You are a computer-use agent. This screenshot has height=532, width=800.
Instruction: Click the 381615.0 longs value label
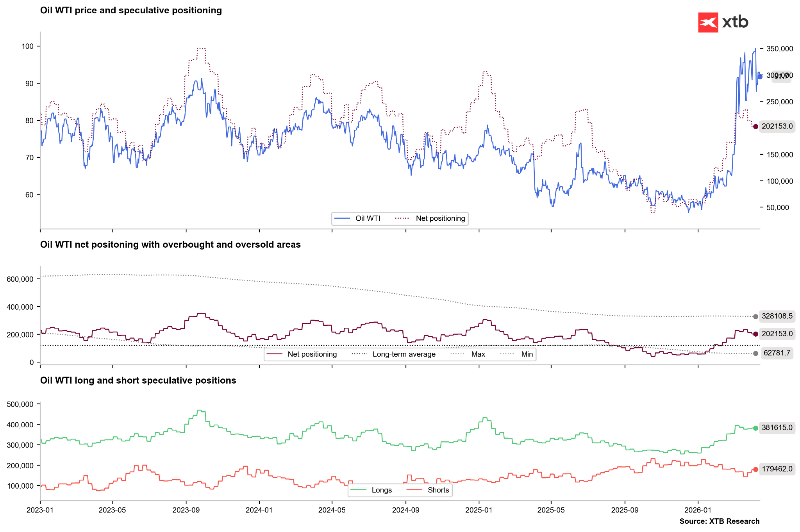(777, 428)
